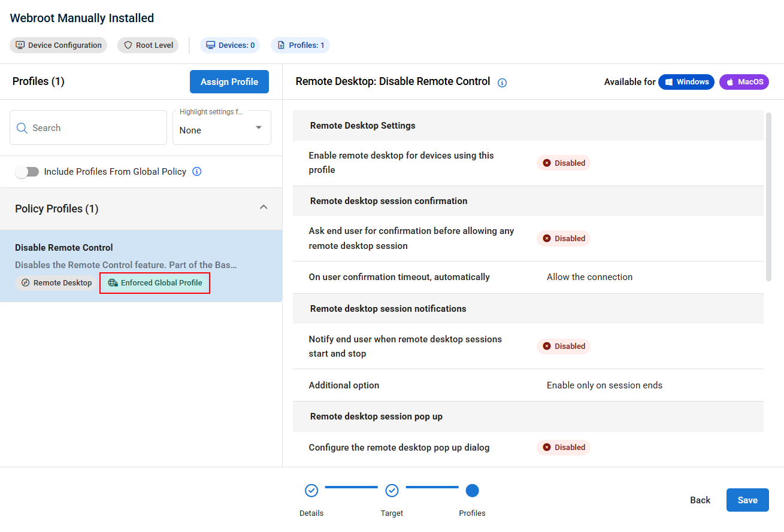
Task: Click the Details step label
Action: tap(311, 513)
